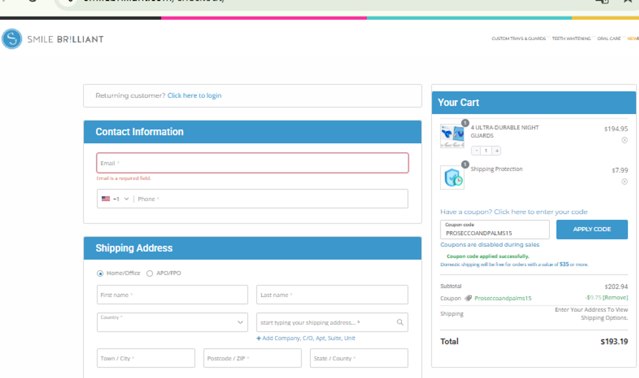Open the Teeth Whitening menu

pyautogui.click(x=571, y=39)
